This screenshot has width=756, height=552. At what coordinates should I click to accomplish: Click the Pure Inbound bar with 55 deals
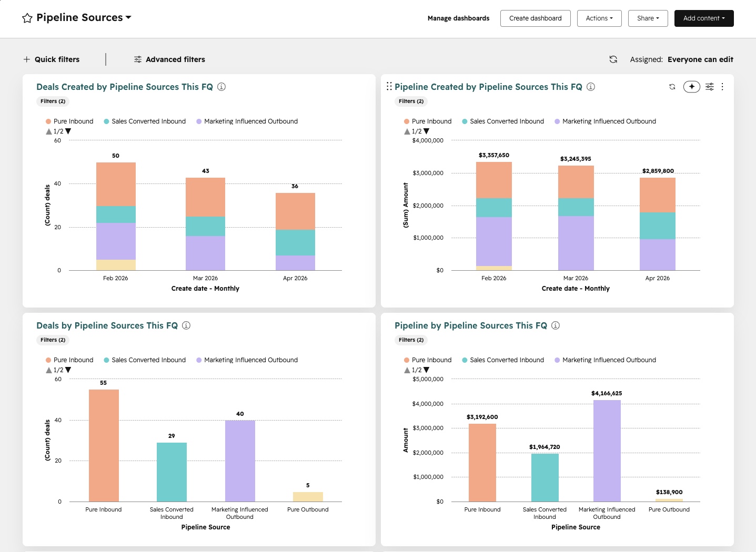point(104,445)
